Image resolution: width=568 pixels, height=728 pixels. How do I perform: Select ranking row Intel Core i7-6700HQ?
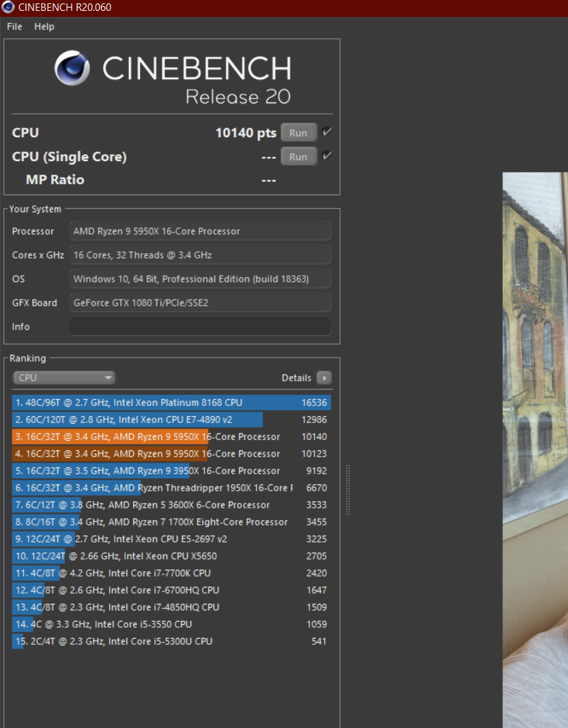pyautogui.click(x=171, y=590)
